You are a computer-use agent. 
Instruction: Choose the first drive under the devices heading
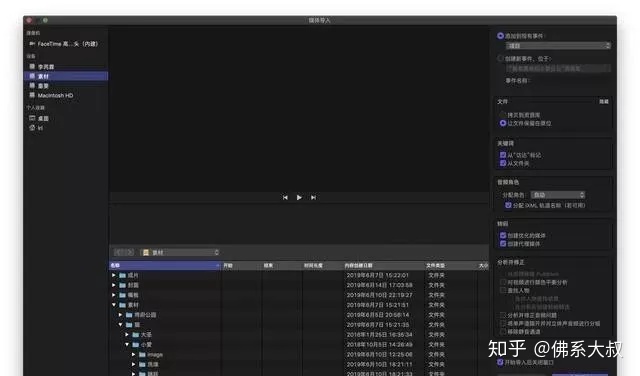(42, 67)
